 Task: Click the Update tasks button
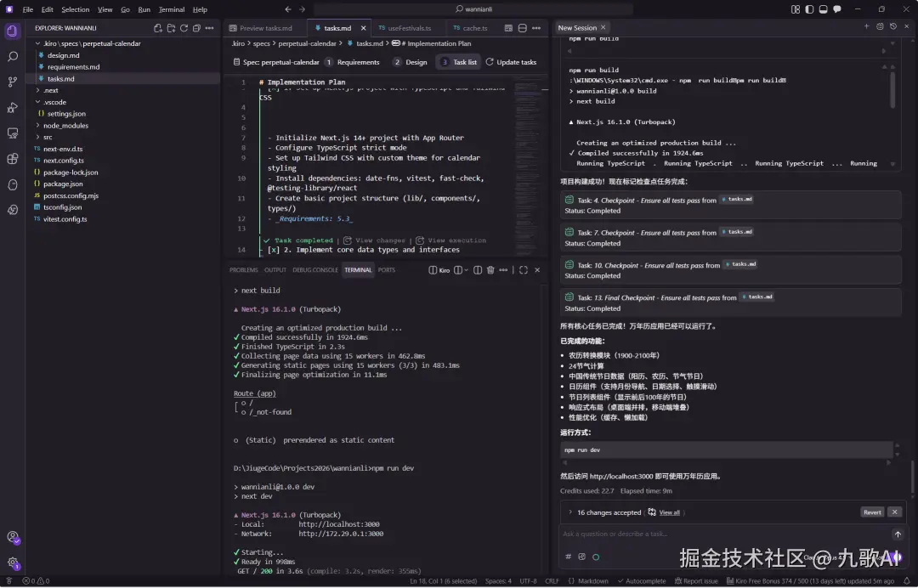(511, 62)
